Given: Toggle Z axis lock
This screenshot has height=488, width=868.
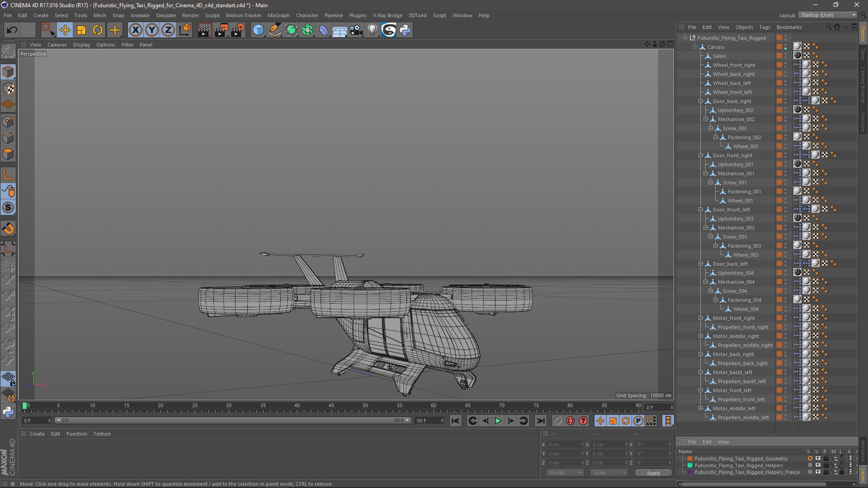Looking at the screenshot, I should click(168, 30).
